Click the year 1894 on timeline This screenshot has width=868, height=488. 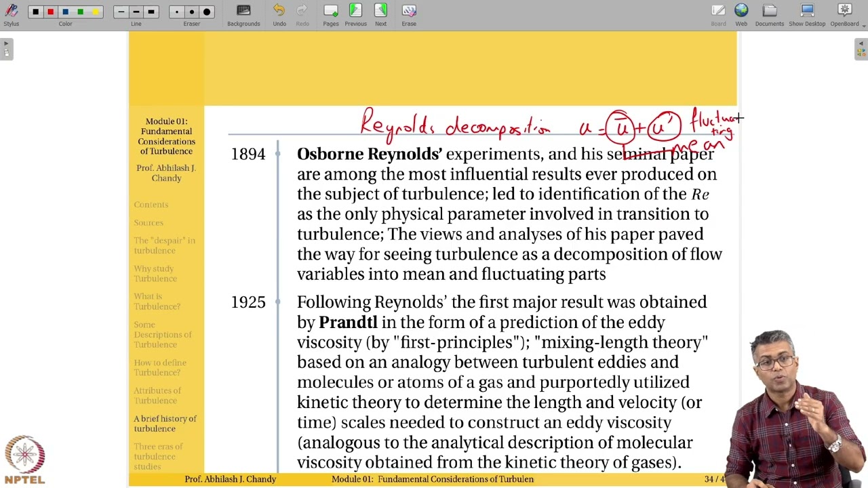point(248,155)
